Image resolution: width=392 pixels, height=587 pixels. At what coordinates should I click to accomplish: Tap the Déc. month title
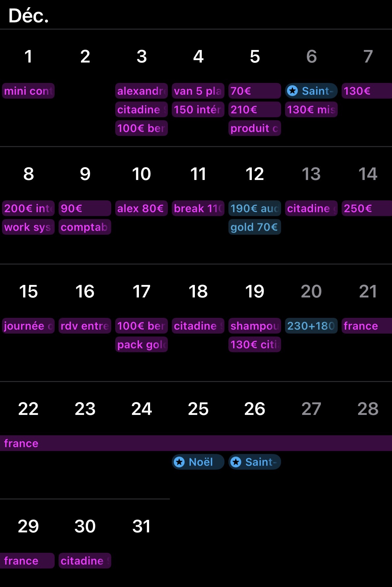pos(29,15)
